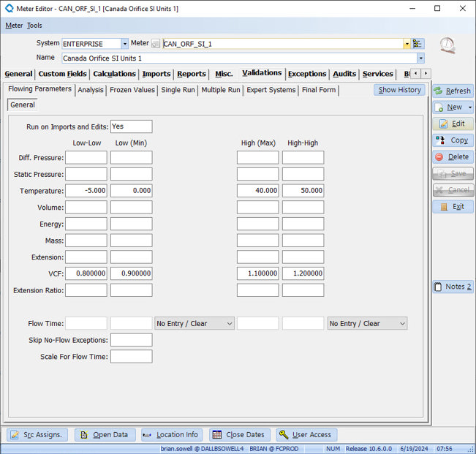Open the Tools menu
Viewport: 476px width, 454px height.
pyautogui.click(x=34, y=26)
